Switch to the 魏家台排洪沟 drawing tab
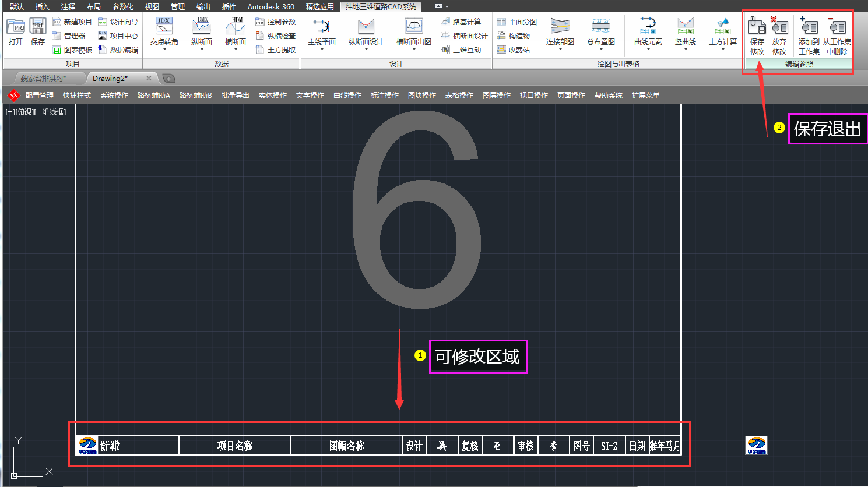 coord(44,78)
